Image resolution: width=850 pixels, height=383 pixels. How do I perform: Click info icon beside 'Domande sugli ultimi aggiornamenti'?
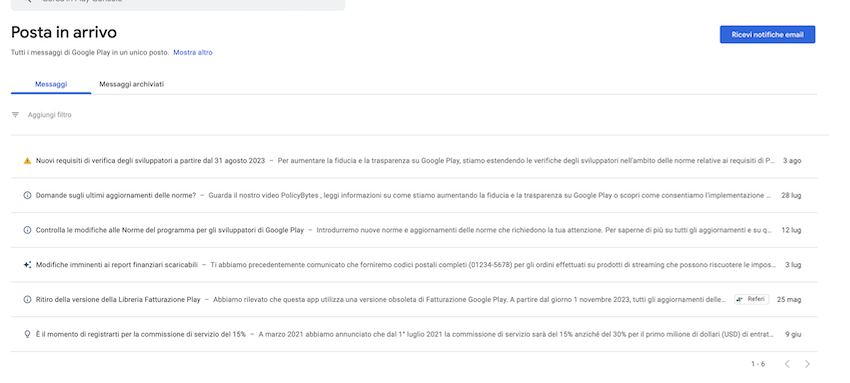tap(27, 196)
